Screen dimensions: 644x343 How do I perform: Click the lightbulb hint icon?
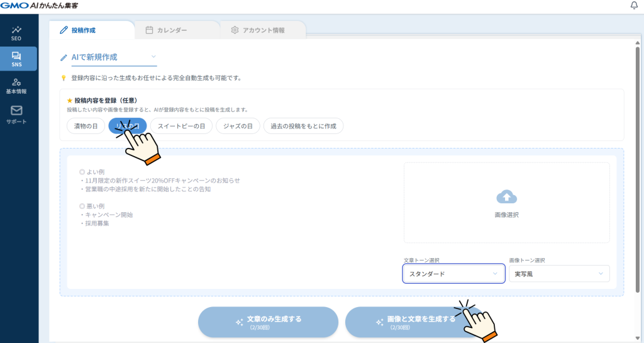pos(63,78)
